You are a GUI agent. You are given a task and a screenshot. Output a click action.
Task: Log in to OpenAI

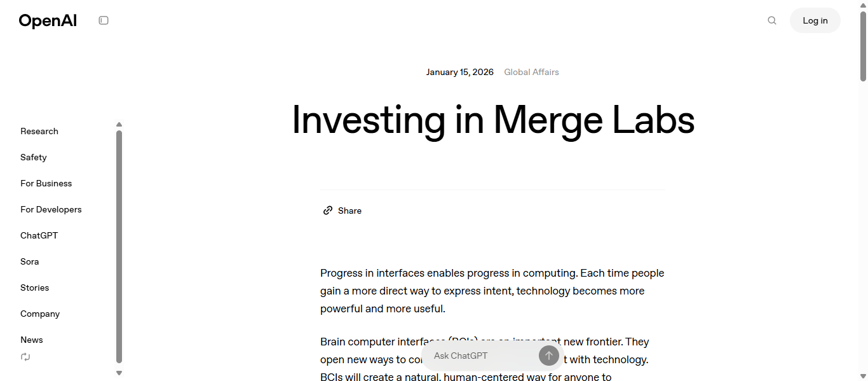pyautogui.click(x=815, y=20)
